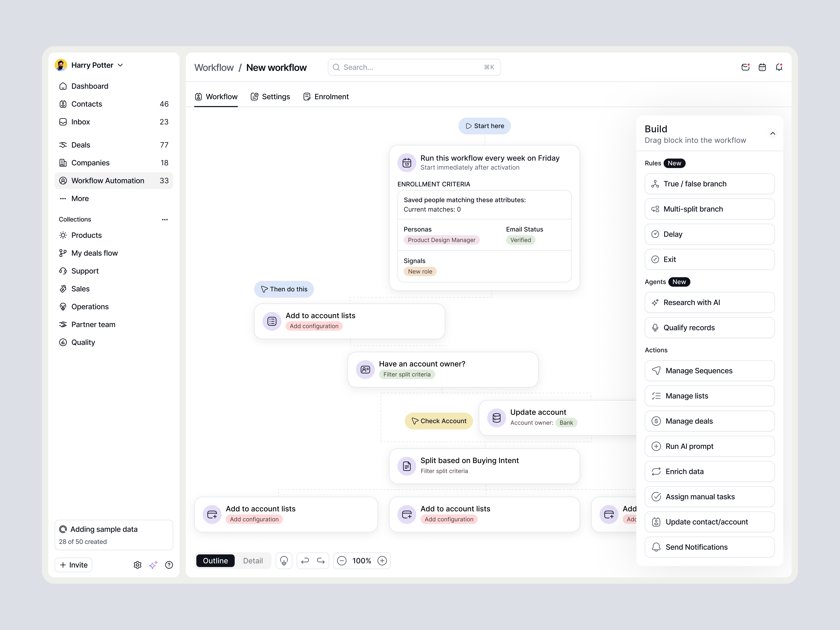Switch to Detail view
Viewport: 840px width, 630px height.
pos(253,561)
